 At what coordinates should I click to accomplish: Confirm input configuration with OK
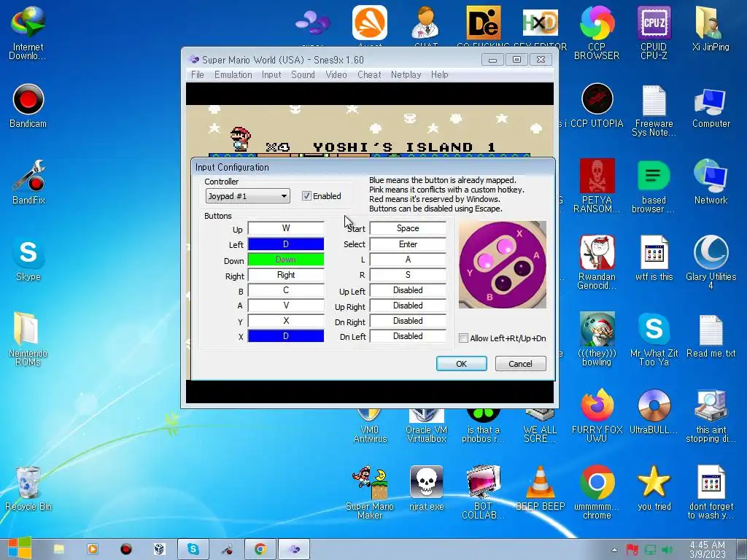(x=461, y=364)
